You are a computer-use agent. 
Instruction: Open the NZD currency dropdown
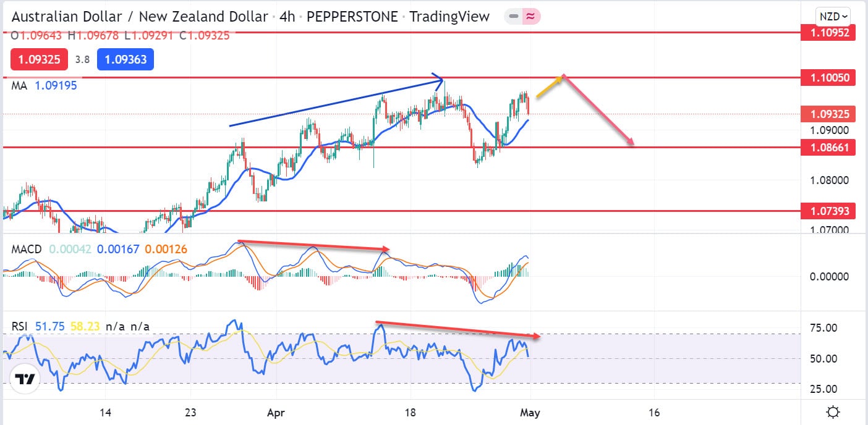pos(833,17)
